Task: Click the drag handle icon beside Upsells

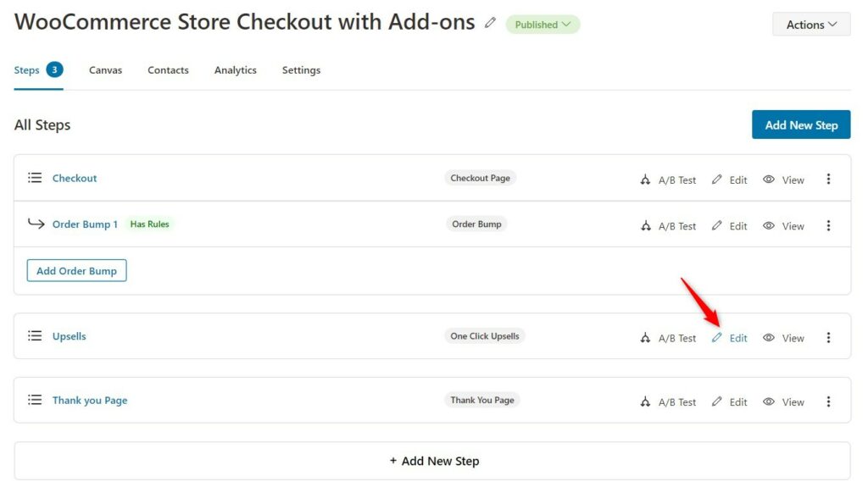Action: (x=35, y=336)
